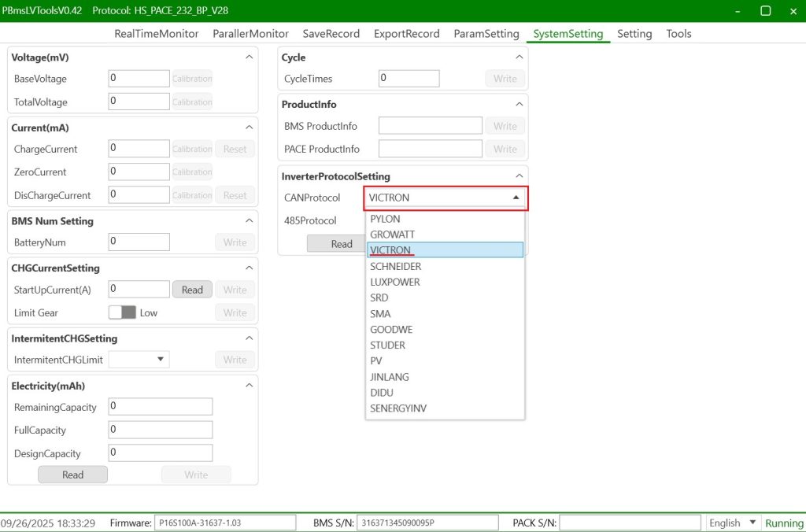Collapse the Current(mA) panel chevron
This screenshot has width=806, height=532.
pyautogui.click(x=250, y=127)
